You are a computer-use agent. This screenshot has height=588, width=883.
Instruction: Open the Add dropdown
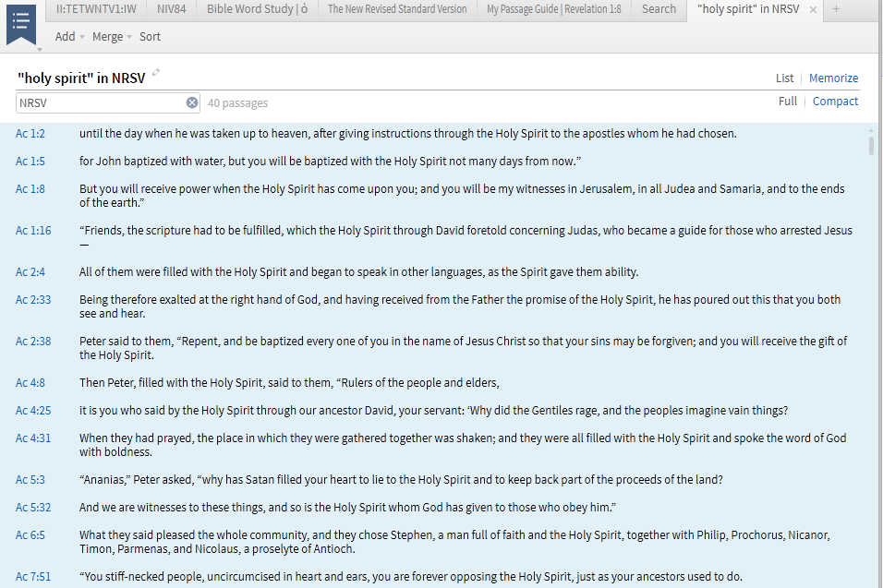(70, 37)
